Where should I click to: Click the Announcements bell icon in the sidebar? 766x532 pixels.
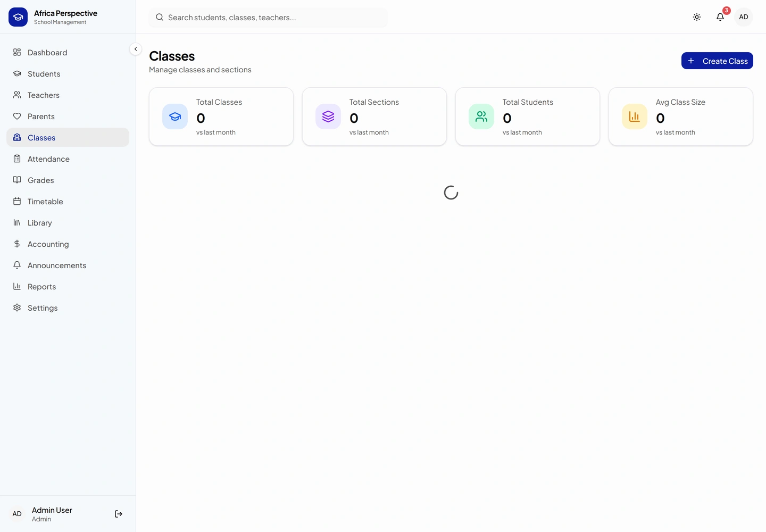(17, 265)
